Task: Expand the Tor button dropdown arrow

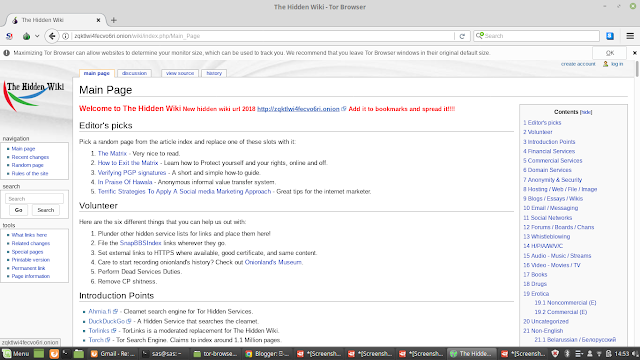Action: point(37,36)
